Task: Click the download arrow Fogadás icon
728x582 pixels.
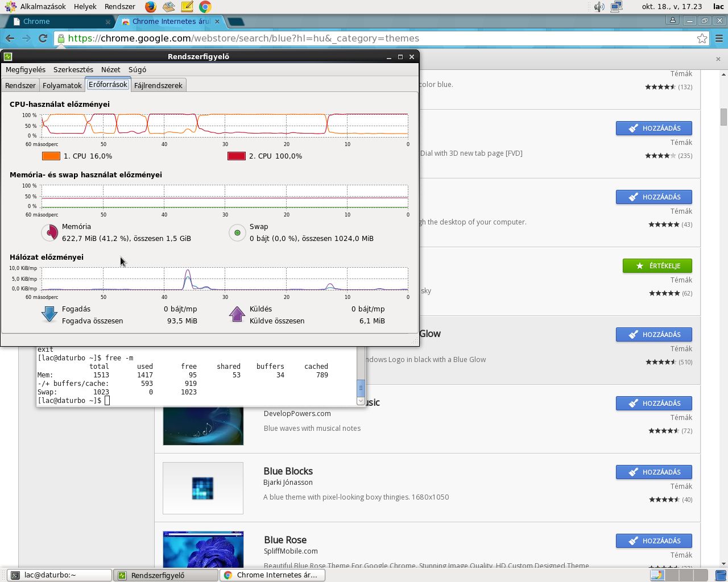Action: pyautogui.click(x=49, y=314)
